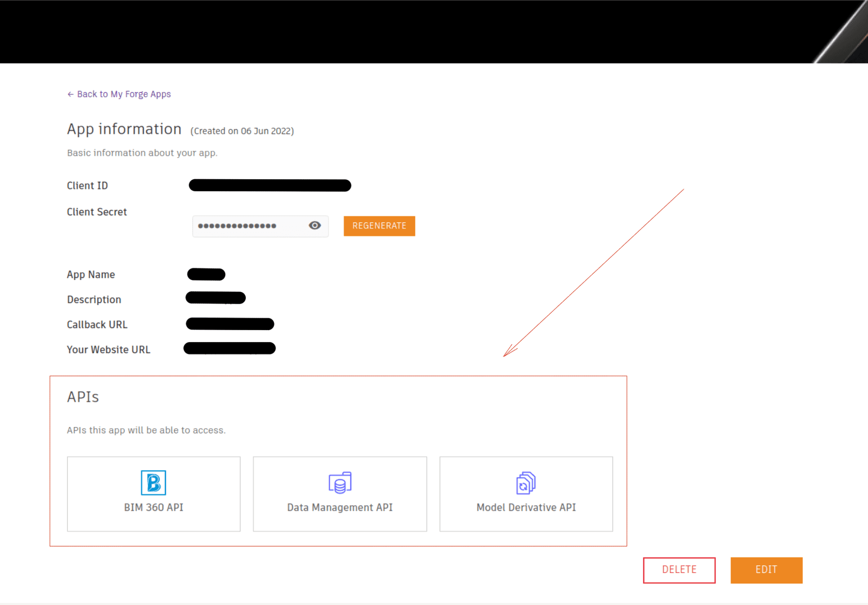
Task: Click the 'APIs this app will be able to access' text
Action: tap(146, 430)
